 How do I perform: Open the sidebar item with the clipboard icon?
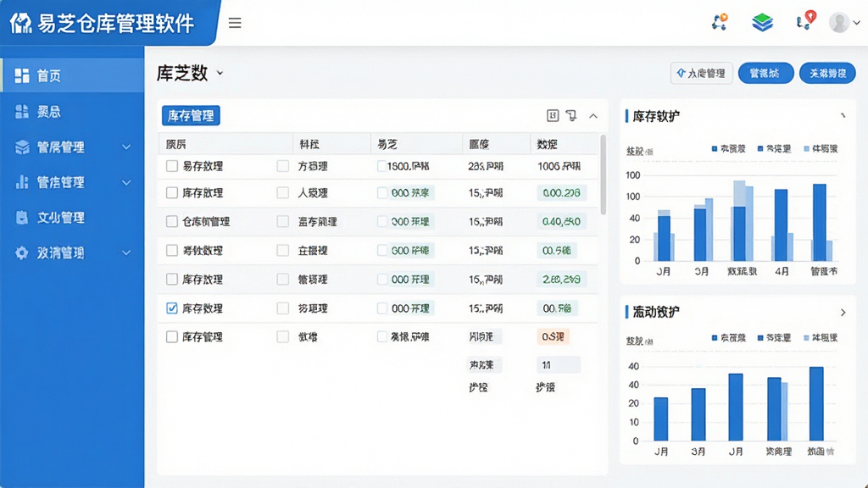coord(72,218)
